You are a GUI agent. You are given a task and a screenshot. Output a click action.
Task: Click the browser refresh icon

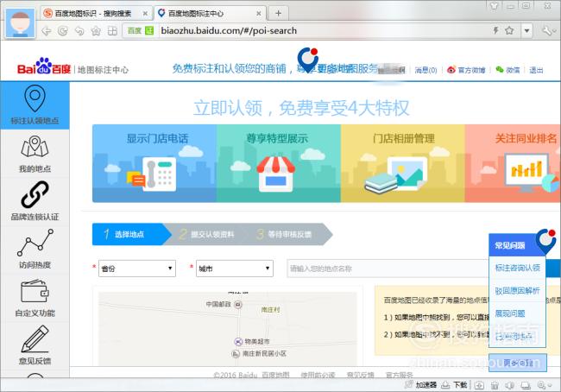point(63,31)
